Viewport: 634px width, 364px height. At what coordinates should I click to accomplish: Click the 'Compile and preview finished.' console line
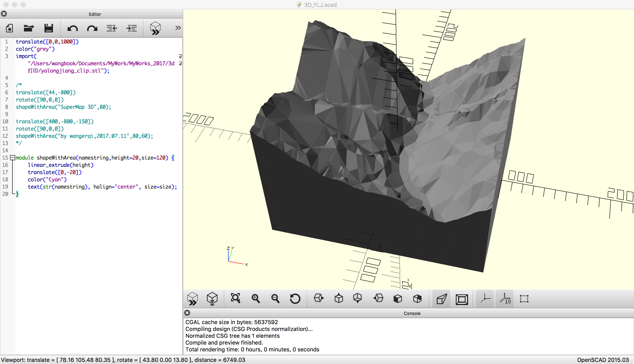tap(224, 343)
